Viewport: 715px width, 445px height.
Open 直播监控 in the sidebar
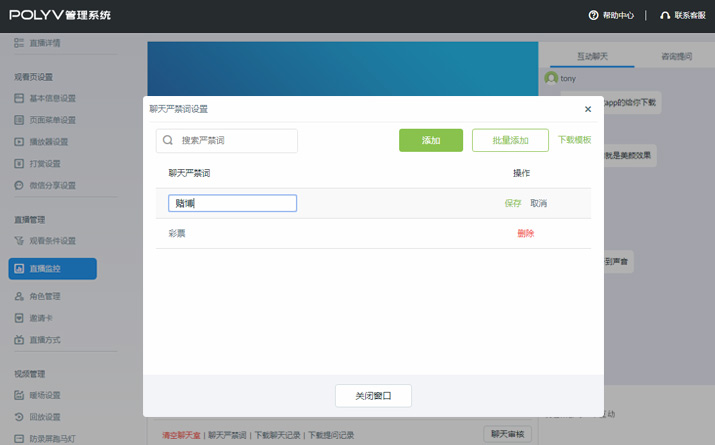53,268
